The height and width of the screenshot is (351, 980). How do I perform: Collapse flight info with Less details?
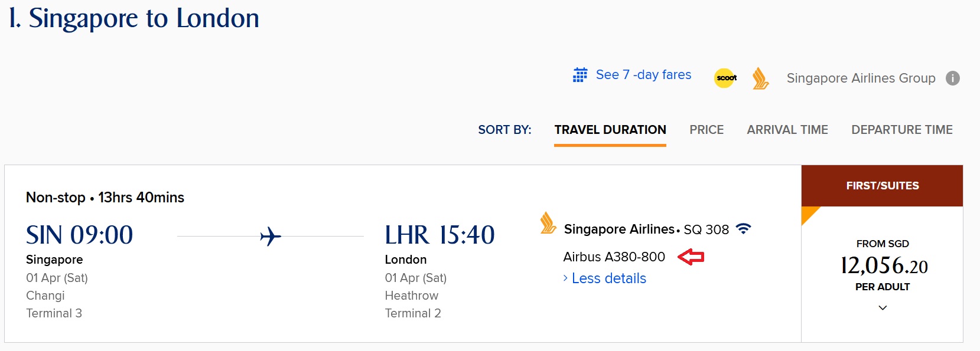coord(608,278)
